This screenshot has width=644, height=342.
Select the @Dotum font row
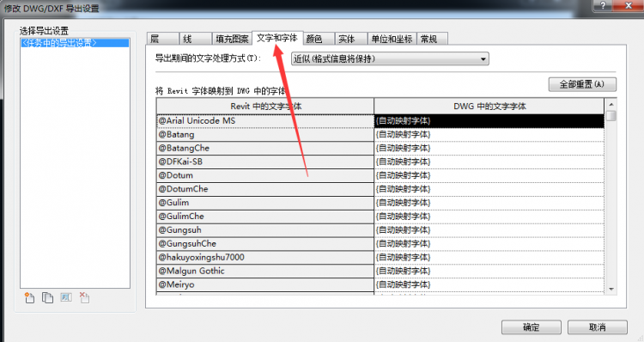265,175
